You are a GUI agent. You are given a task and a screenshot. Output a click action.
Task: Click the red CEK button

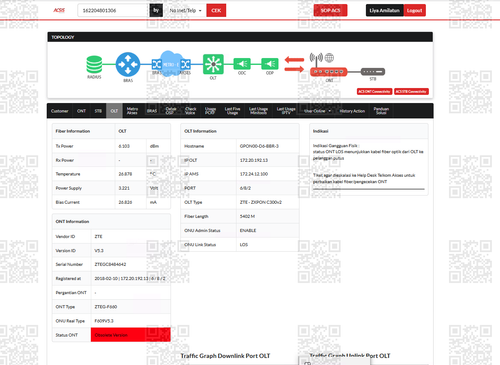(x=216, y=11)
